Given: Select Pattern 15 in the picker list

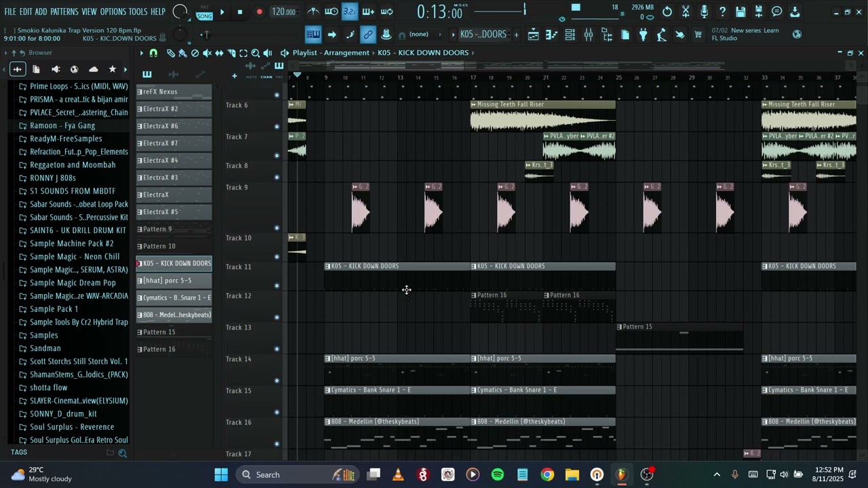Looking at the screenshot, I should pyautogui.click(x=174, y=332).
